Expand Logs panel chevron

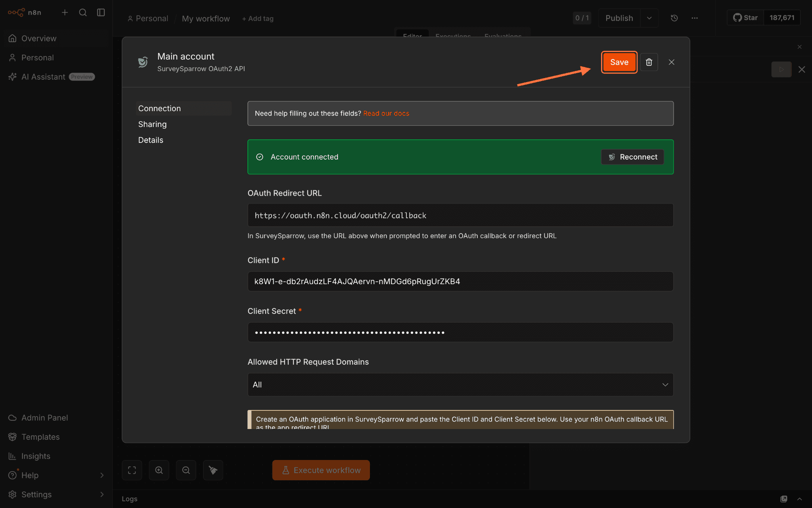pos(800,499)
